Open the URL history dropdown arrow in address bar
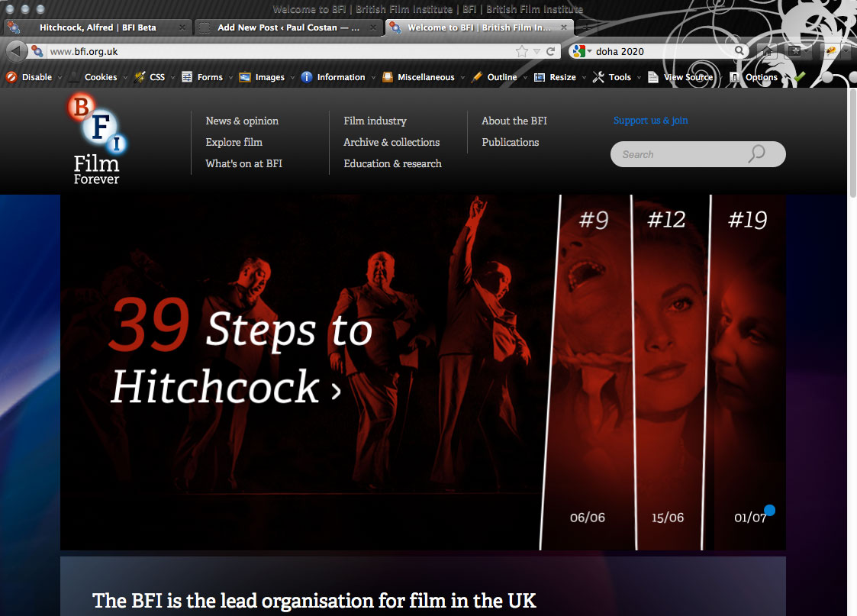The width and height of the screenshot is (857, 616). (x=536, y=51)
